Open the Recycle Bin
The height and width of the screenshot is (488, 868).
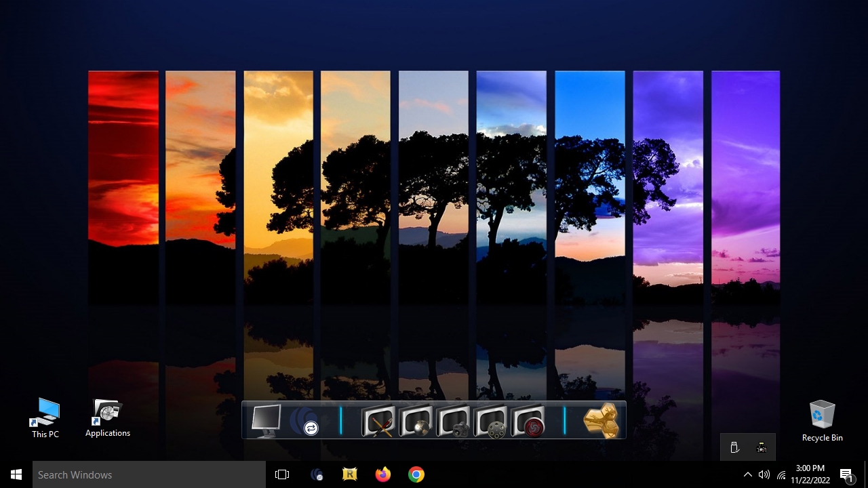point(822,420)
